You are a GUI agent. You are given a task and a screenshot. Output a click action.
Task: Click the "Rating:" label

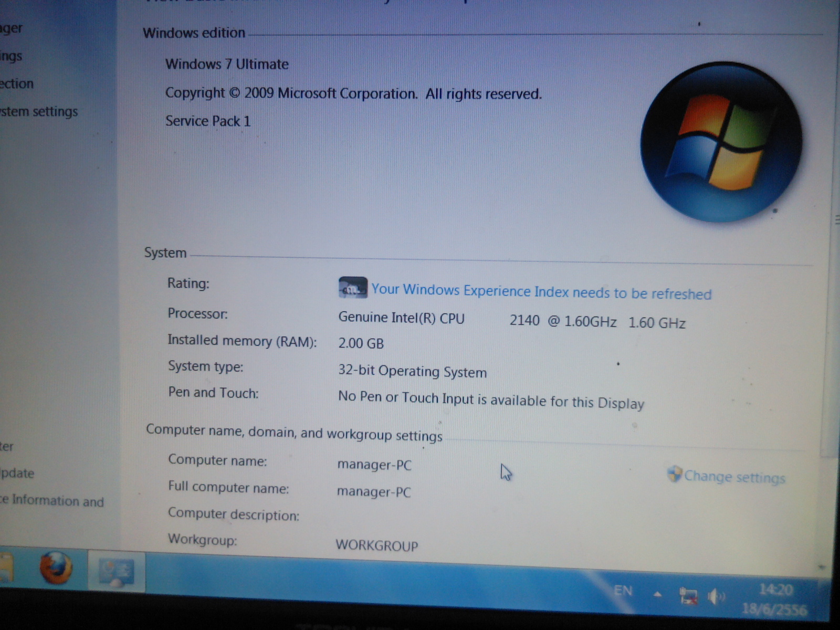(188, 283)
